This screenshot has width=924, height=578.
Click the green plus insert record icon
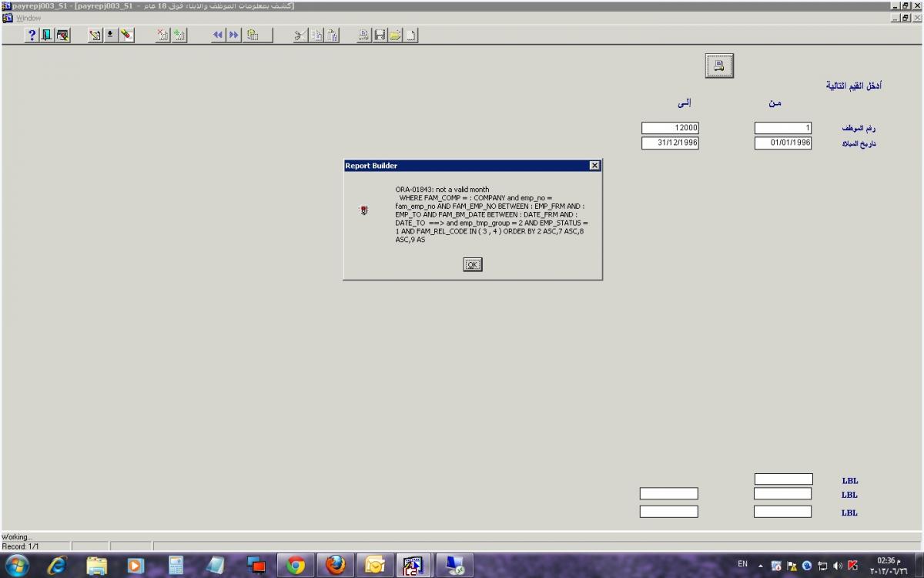coord(179,35)
